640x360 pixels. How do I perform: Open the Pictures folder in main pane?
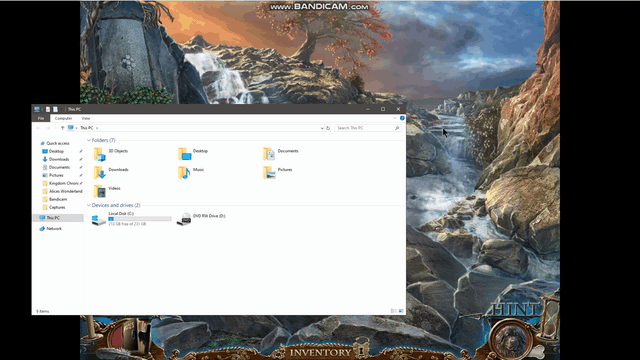[x=278, y=173]
